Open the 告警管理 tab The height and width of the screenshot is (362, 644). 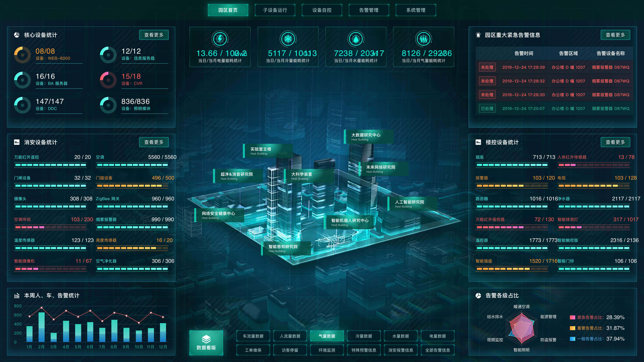tap(369, 10)
